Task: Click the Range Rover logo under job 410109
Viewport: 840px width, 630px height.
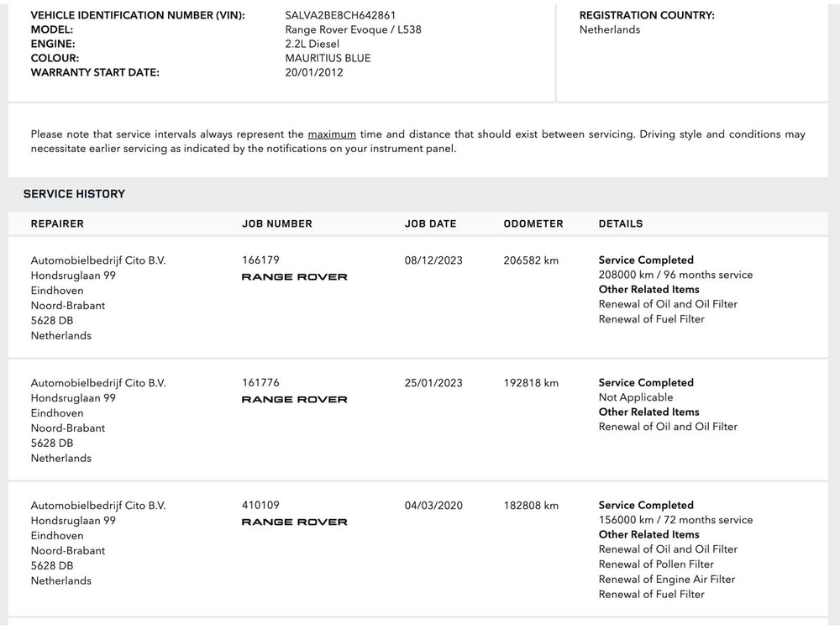Action: (x=294, y=522)
